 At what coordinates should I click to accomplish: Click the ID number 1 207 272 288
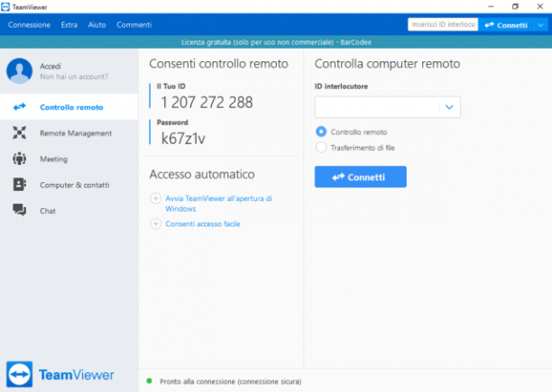pyautogui.click(x=207, y=103)
